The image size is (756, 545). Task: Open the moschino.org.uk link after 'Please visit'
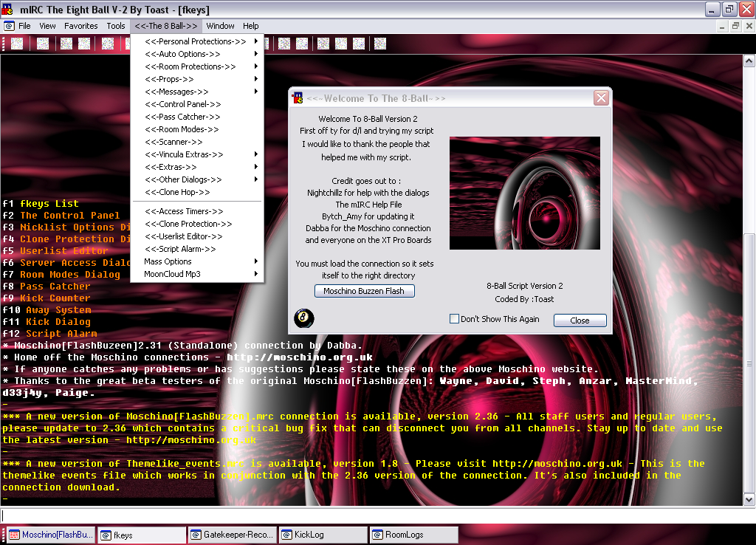557,464
